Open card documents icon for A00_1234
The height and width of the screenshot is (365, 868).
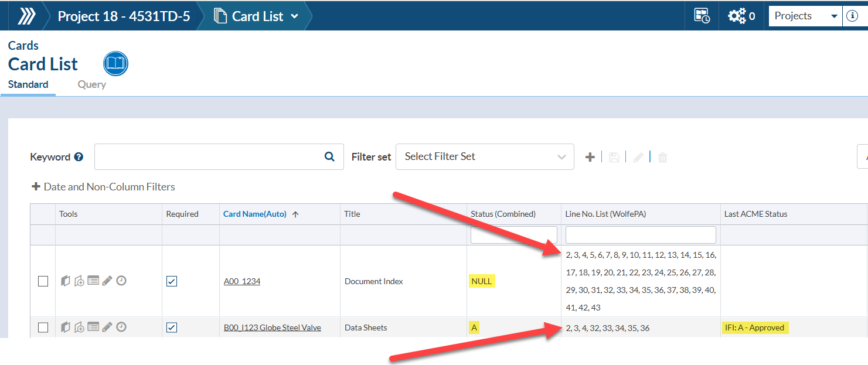(x=66, y=281)
